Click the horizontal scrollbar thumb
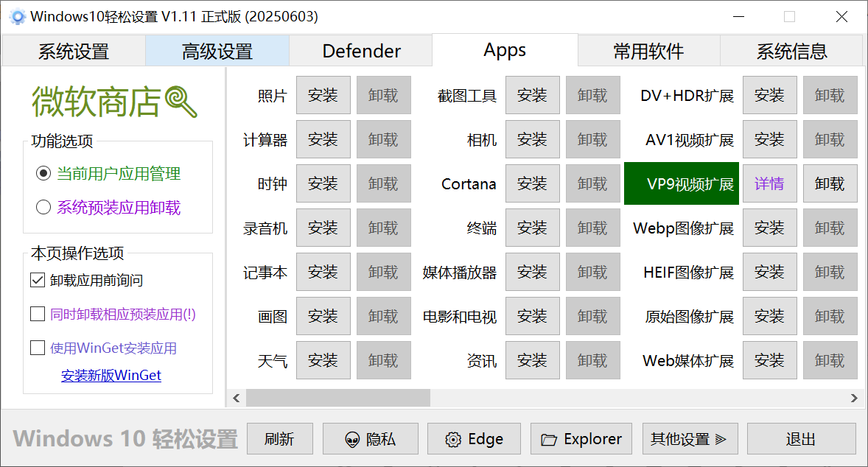Image resolution: width=868 pixels, height=467 pixels. [338, 398]
